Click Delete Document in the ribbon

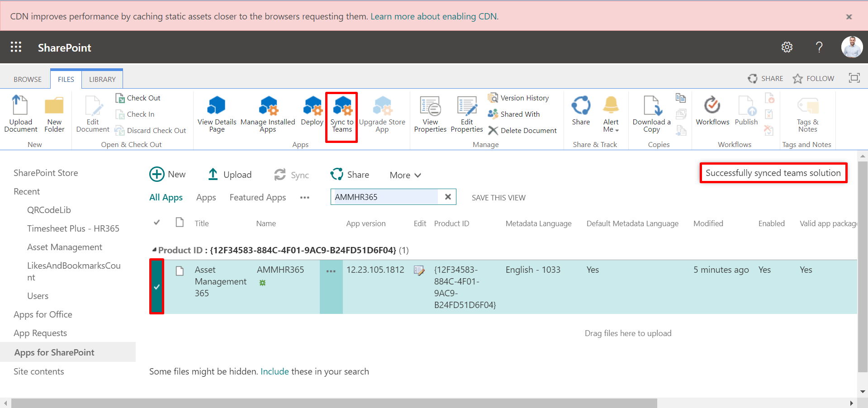click(522, 130)
